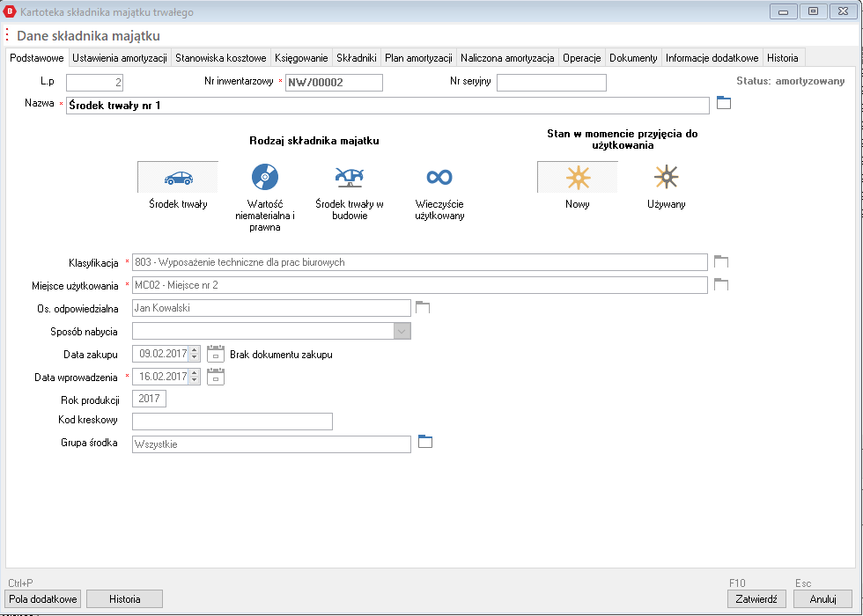
Task: Open Informacje dodatkowe tab
Action: tap(712, 58)
